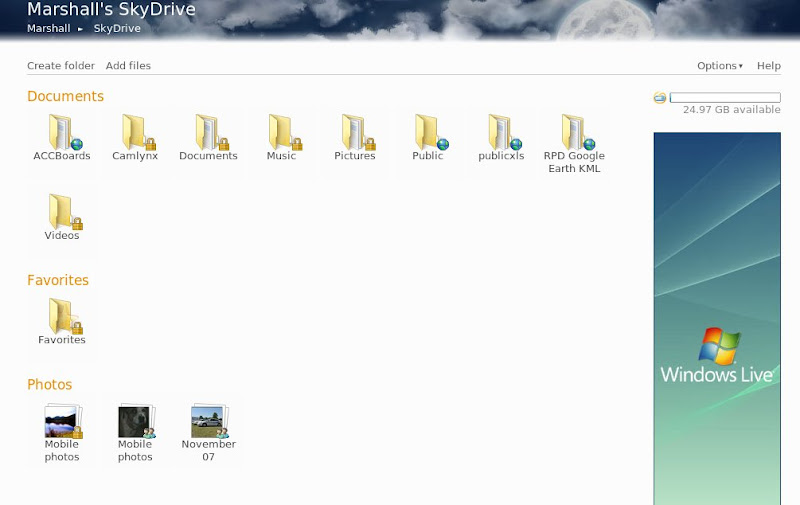Open the Help link
The image size is (800, 505).
point(768,66)
